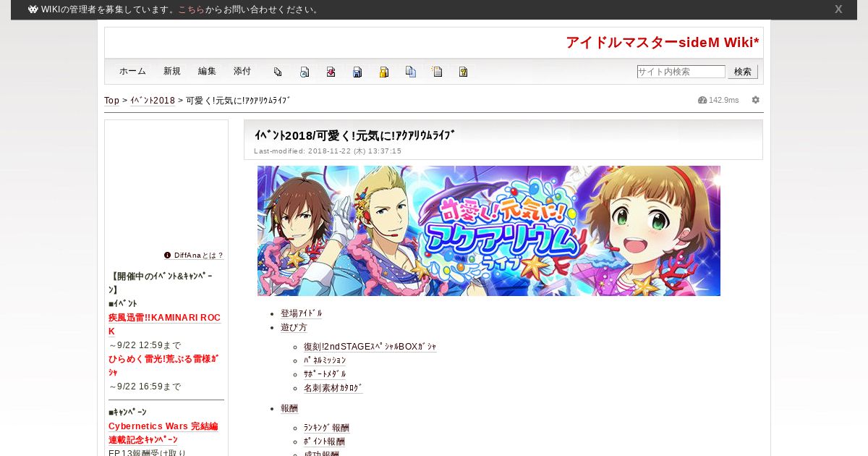This screenshot has width=868, height=456.
Task: Close the admin recruitment banner with X
Action: [838, 9]
